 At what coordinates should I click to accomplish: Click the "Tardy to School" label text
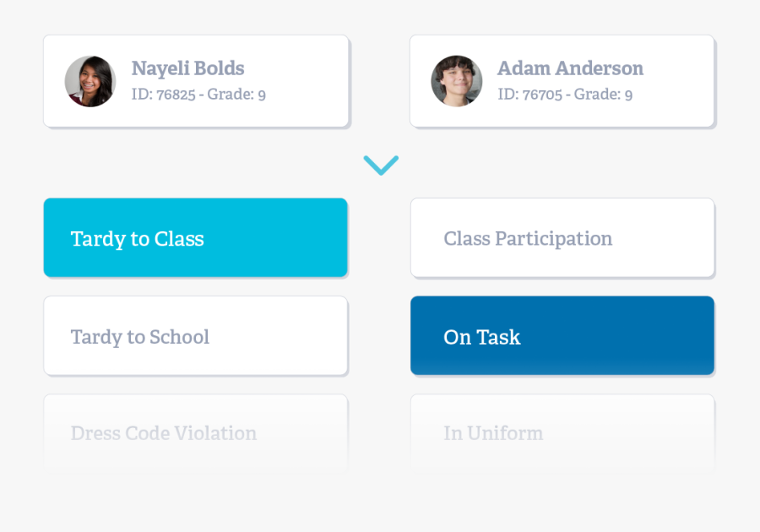[140, 337]
